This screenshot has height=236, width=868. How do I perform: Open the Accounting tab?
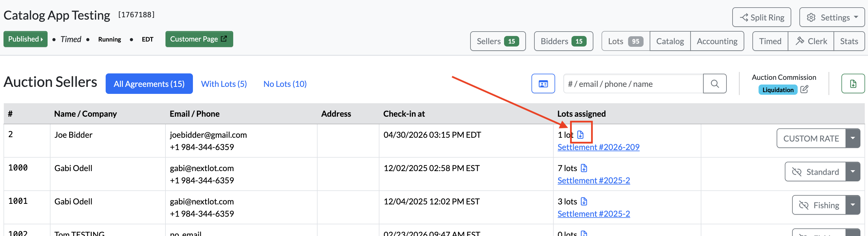(717, 41)
